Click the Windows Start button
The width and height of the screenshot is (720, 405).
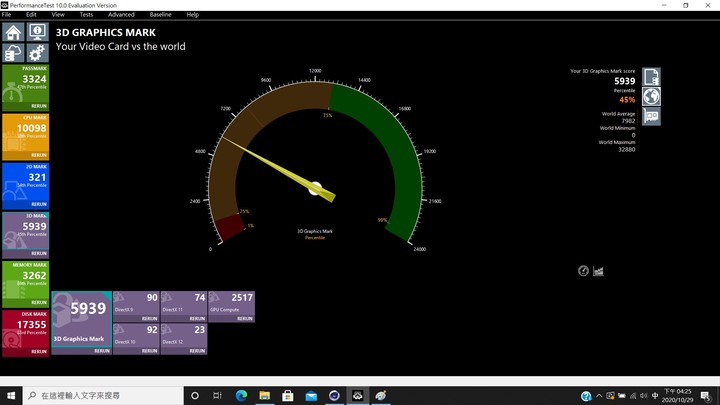click(x=11, y=395)
